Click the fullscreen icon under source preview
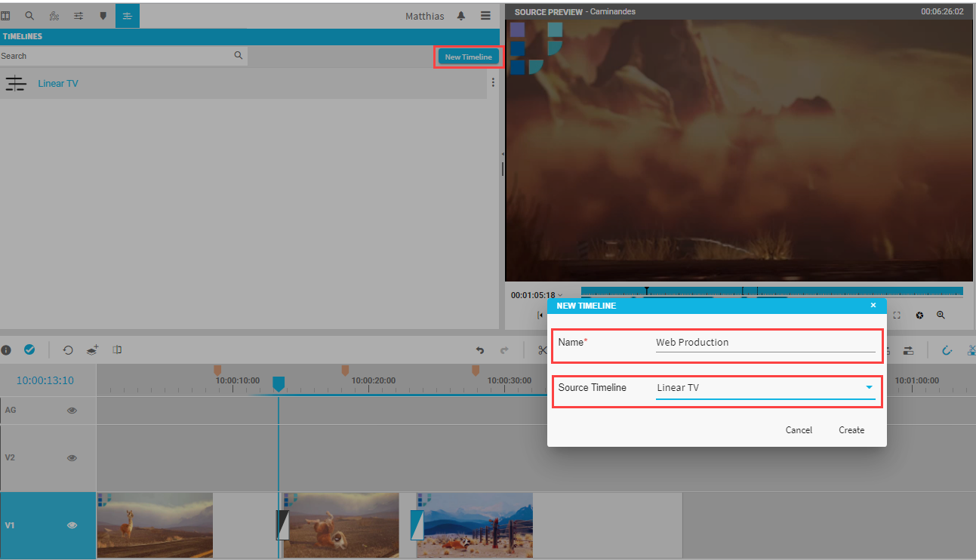The image size is (976, 560). (897, 315)
